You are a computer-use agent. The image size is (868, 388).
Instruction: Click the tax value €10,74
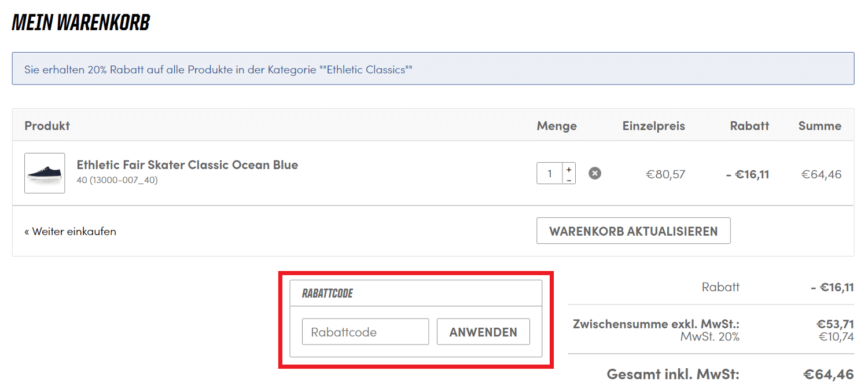point(835,336)
